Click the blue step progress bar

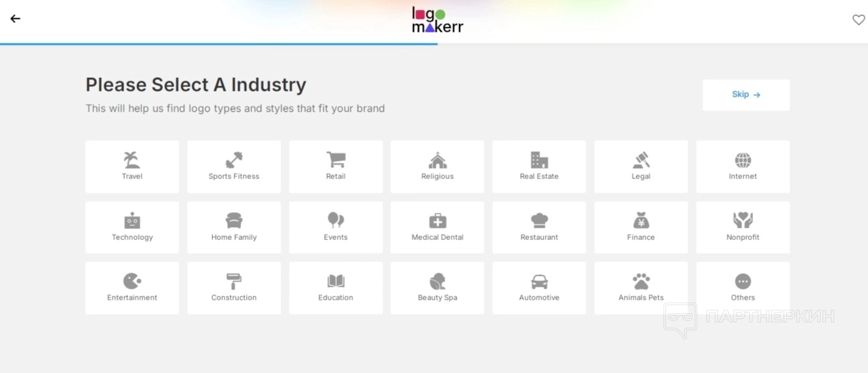coord(219,44)
